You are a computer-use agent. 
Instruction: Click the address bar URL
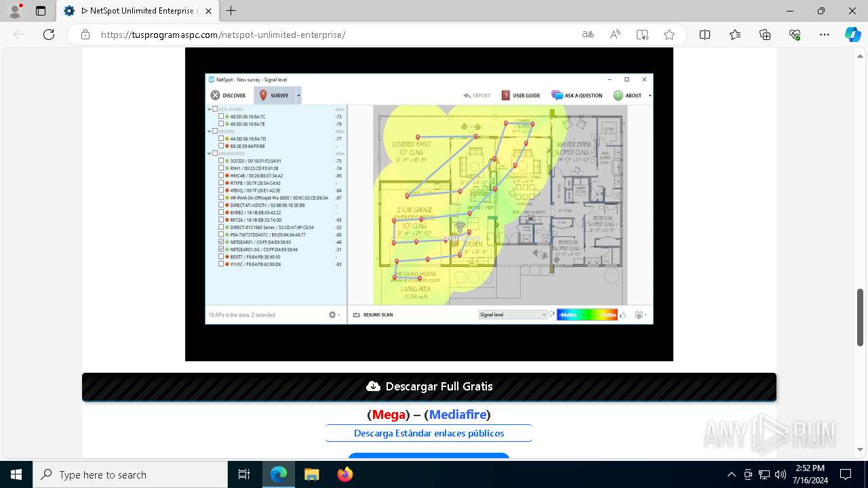(223, 35)
